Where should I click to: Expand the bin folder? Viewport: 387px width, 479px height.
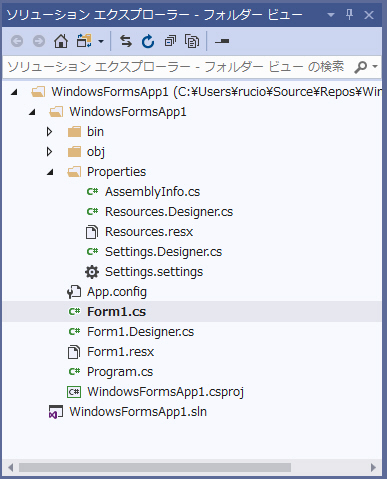pos(50,132)
